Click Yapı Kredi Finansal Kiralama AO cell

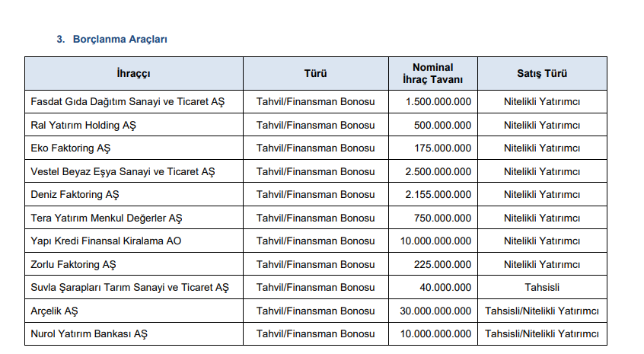[106, 241]
